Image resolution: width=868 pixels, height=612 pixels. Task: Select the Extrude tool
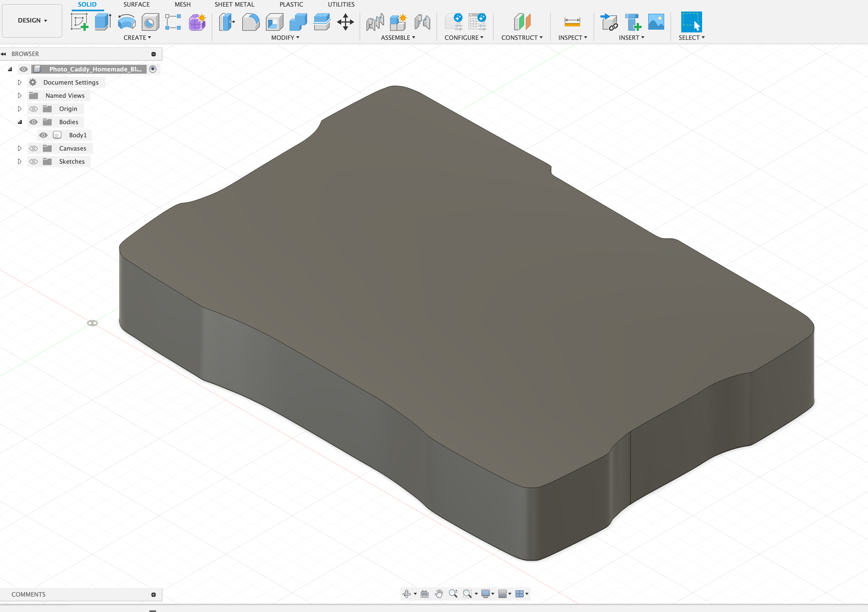tap(103, 22)
